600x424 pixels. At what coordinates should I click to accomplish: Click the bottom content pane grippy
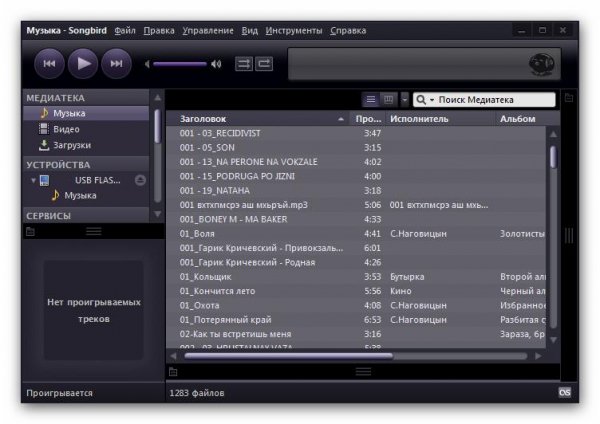363,372
